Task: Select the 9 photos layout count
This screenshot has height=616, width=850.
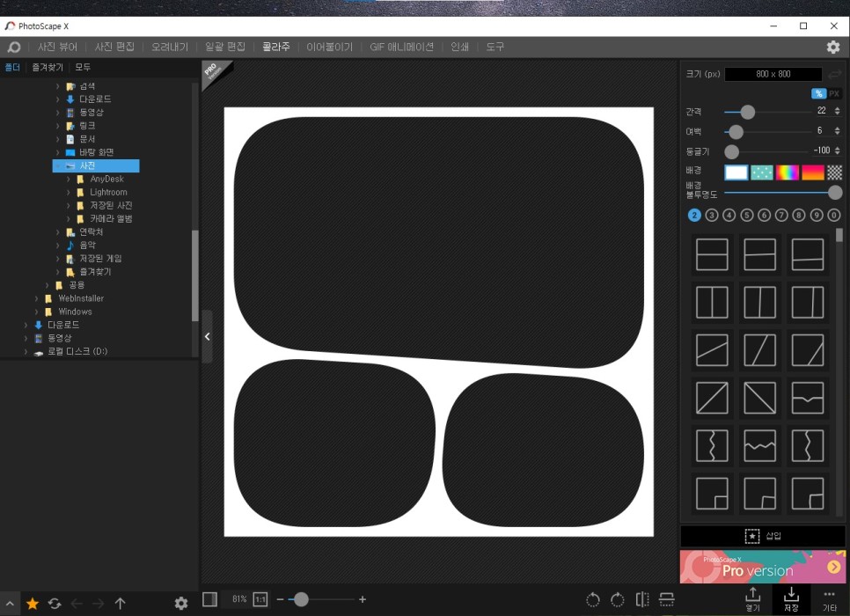Action: coord(817,216)
